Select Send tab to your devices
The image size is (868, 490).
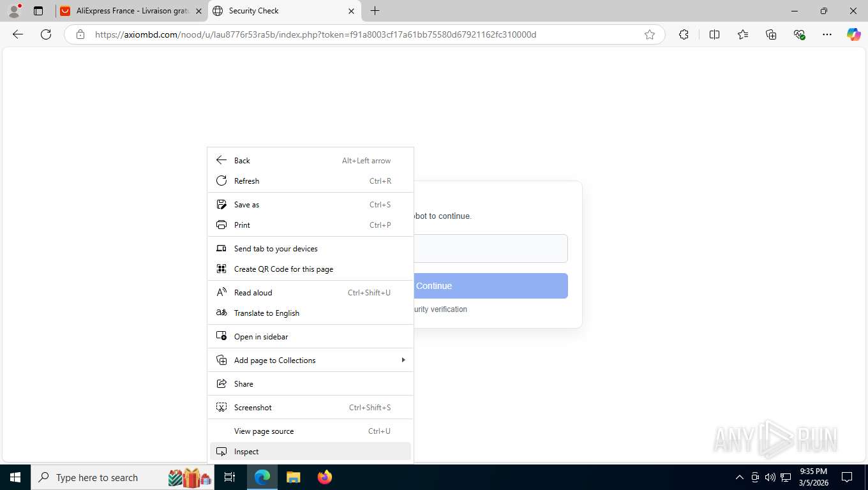pos(310,249)
